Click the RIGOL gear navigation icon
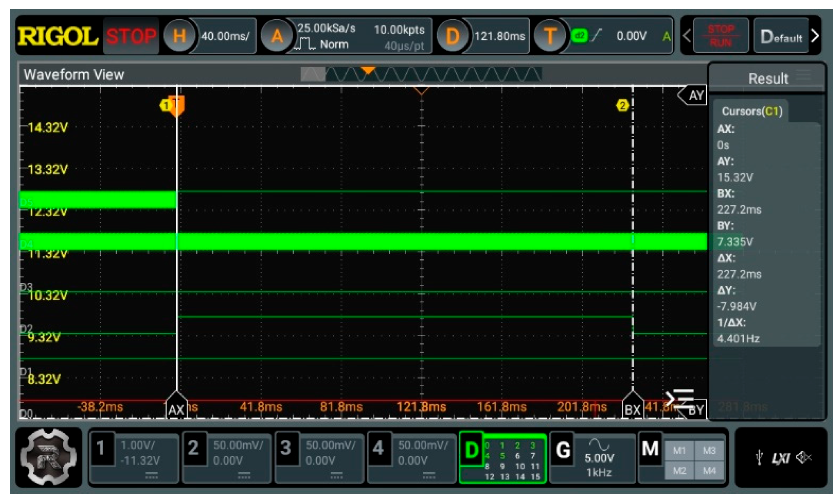This screenshot has width=836, height=504. 48,457
